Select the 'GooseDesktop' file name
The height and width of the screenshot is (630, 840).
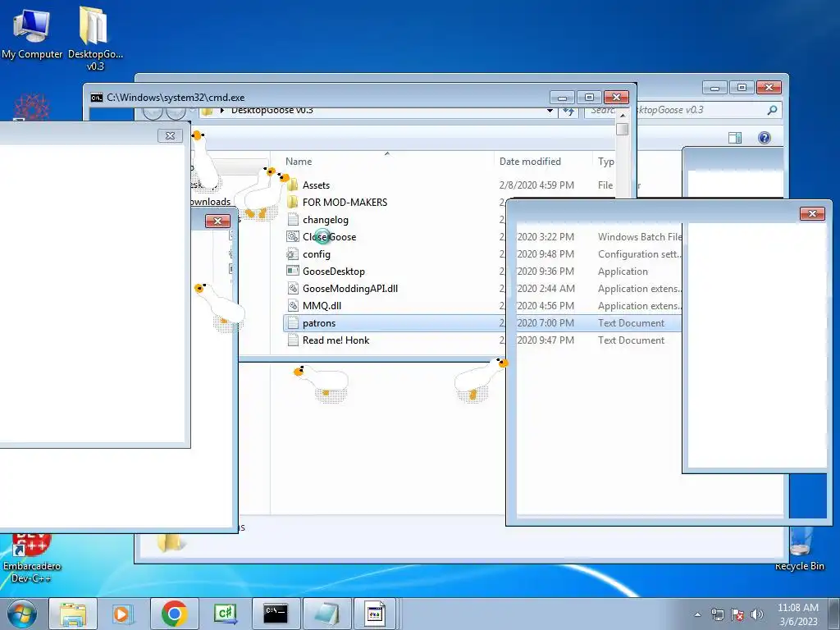click(334, 271)
